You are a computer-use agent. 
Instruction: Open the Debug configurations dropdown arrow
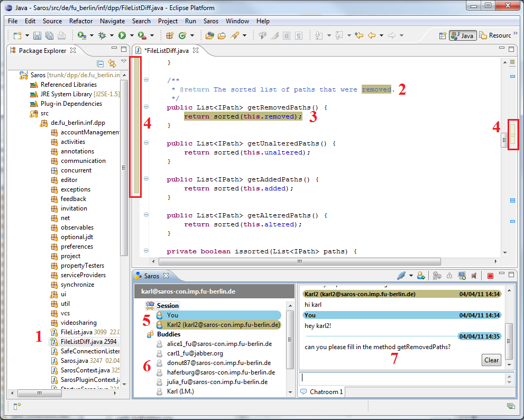[112, 35]
